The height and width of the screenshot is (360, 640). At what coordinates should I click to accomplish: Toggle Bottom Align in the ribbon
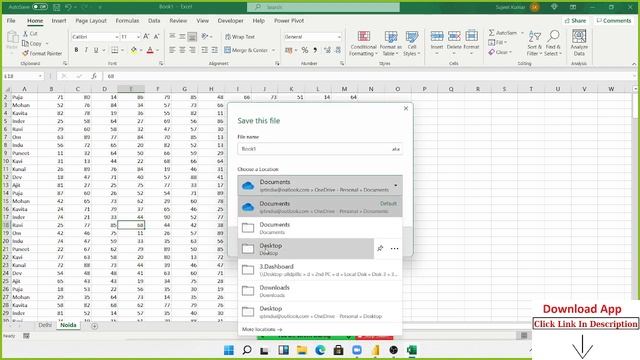(192, 37)
